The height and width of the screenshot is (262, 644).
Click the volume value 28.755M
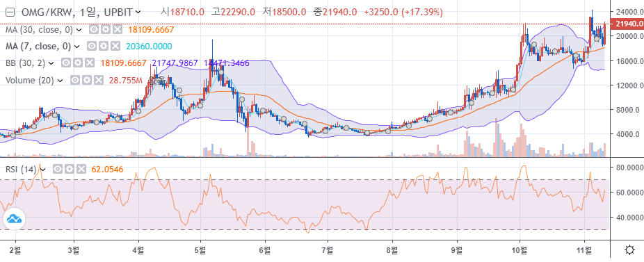125,81
